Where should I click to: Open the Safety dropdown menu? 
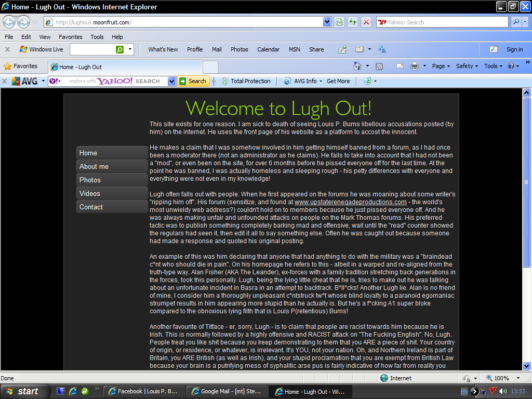pyautogui.click(x=468, y=66)
